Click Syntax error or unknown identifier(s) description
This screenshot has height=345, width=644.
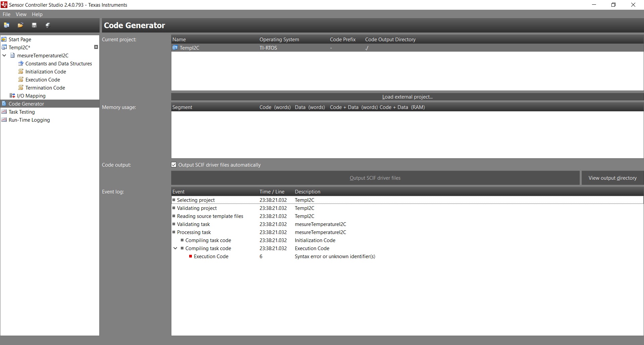tap(335, 256)
